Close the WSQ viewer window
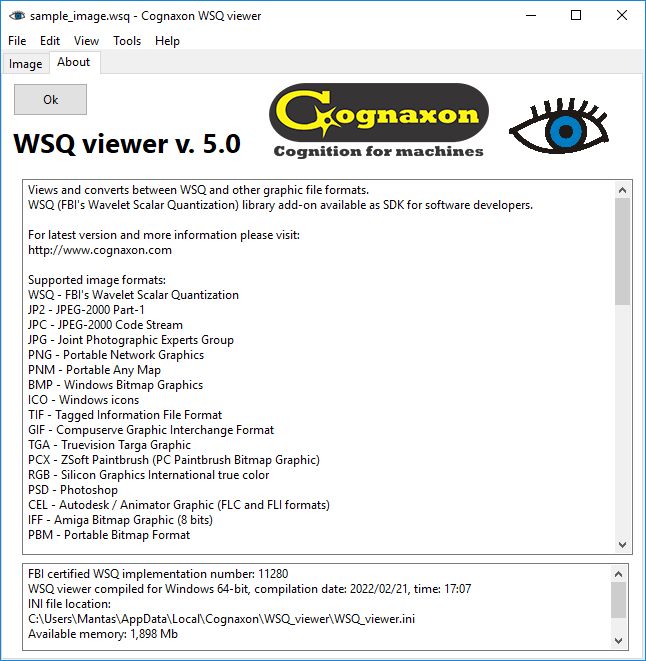This screenshot has width=646, height=661. coord(622,16)
